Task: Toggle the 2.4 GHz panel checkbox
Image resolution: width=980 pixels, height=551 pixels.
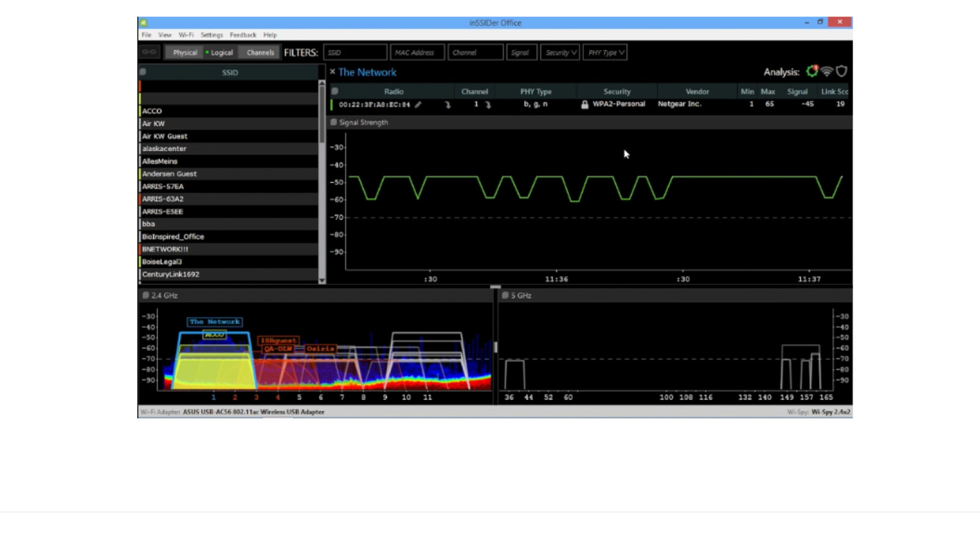Action: point(146,295)
